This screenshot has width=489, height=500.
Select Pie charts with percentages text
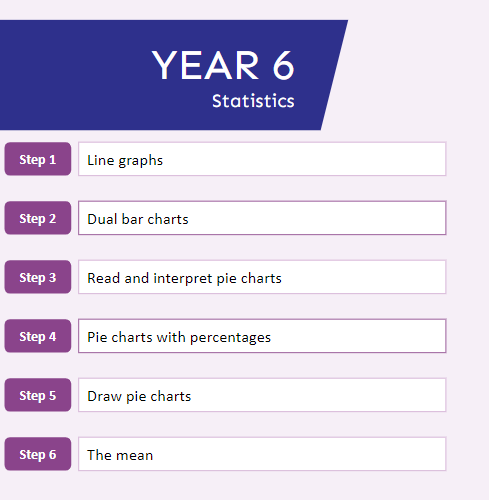[179, 338]
